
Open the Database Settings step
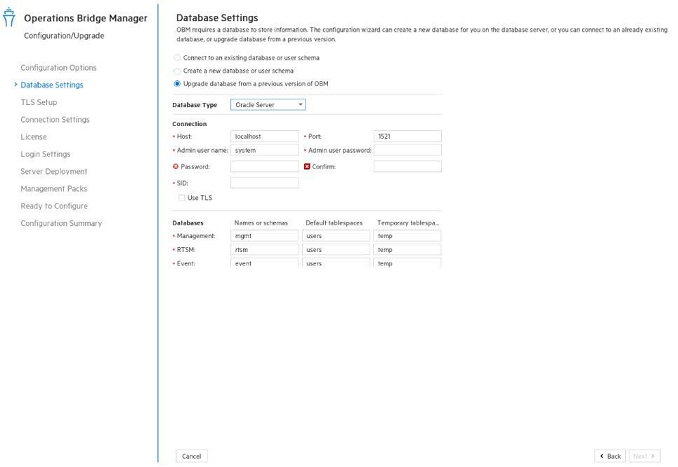pyautogui.click(x=52, y=85)
